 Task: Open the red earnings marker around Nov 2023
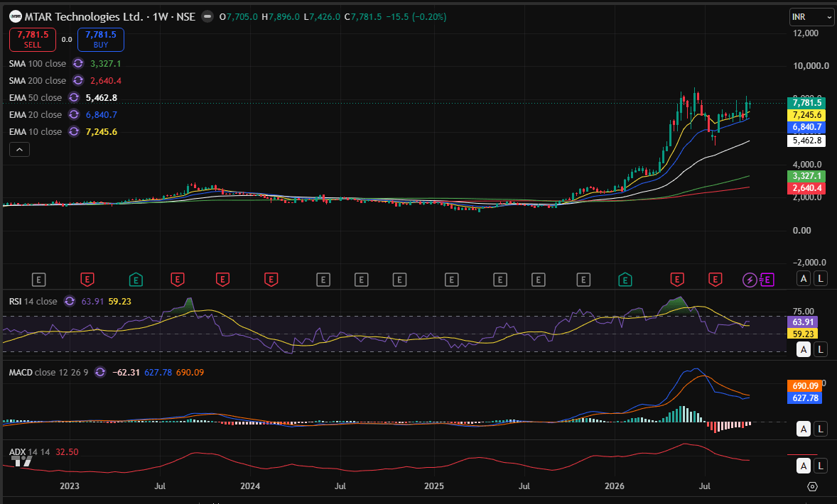pyautogui.click(x=222, y=280)
